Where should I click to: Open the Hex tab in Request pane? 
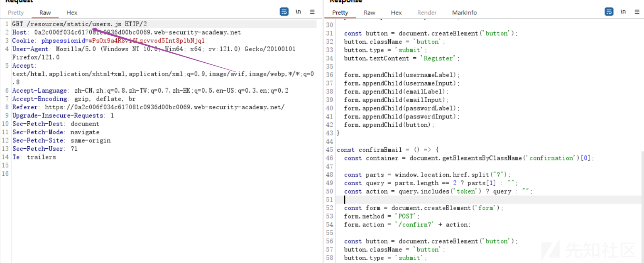pyautogui.click(x=72, y=13)
